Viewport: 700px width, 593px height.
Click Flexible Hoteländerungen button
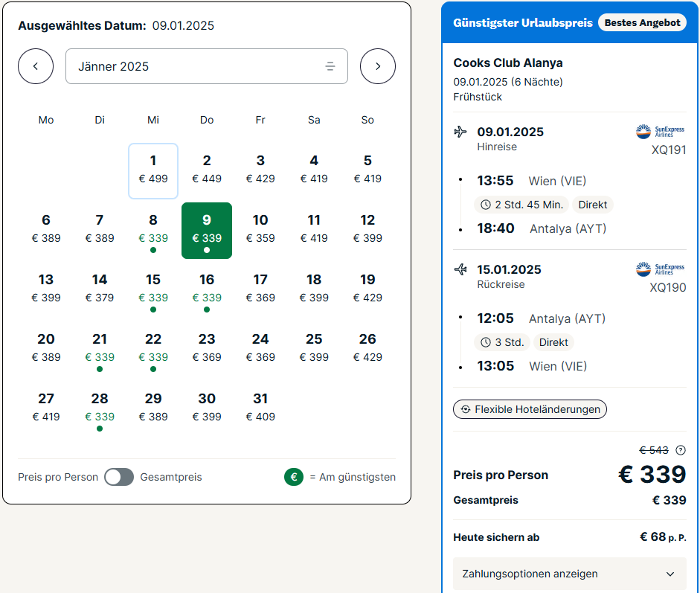[530, 409]
